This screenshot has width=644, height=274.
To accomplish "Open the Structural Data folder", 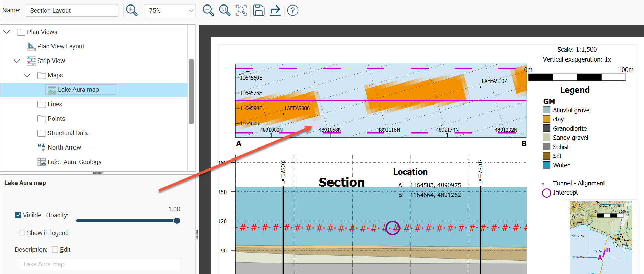I will [68, 133].
